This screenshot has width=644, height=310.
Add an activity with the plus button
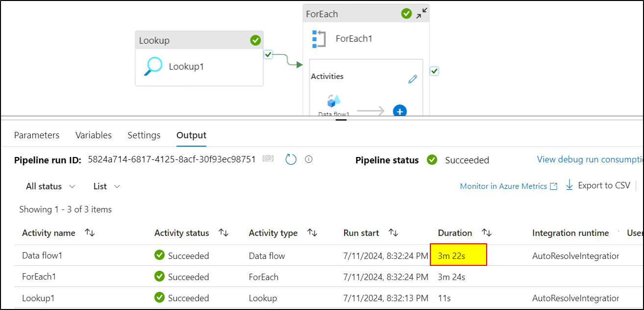[x=400, y=111]
